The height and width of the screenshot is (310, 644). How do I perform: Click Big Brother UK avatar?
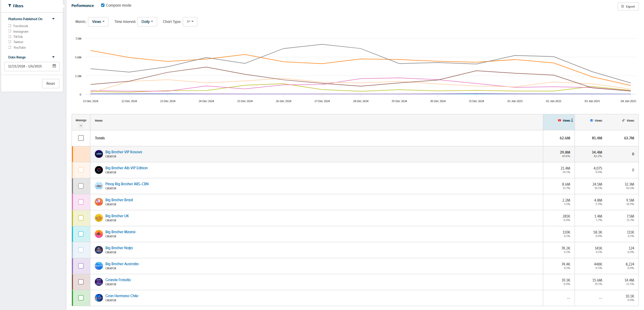click(99, 218)
